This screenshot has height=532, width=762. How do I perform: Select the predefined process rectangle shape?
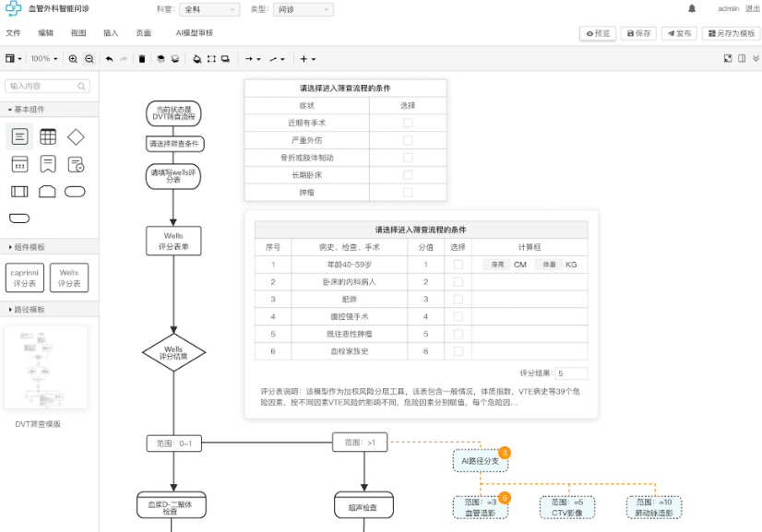click(x=19, y=192)
